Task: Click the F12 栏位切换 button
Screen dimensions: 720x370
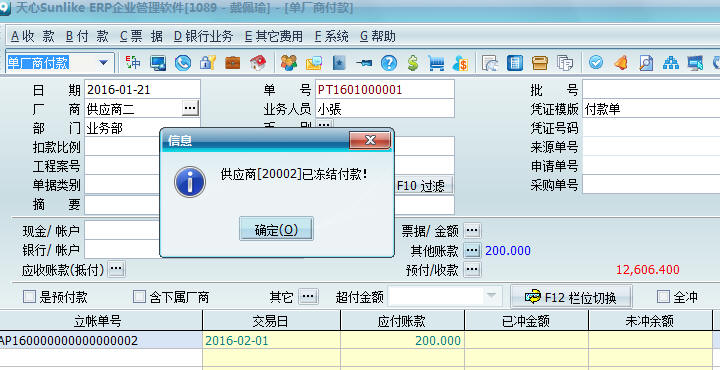Action: (572, 297)
